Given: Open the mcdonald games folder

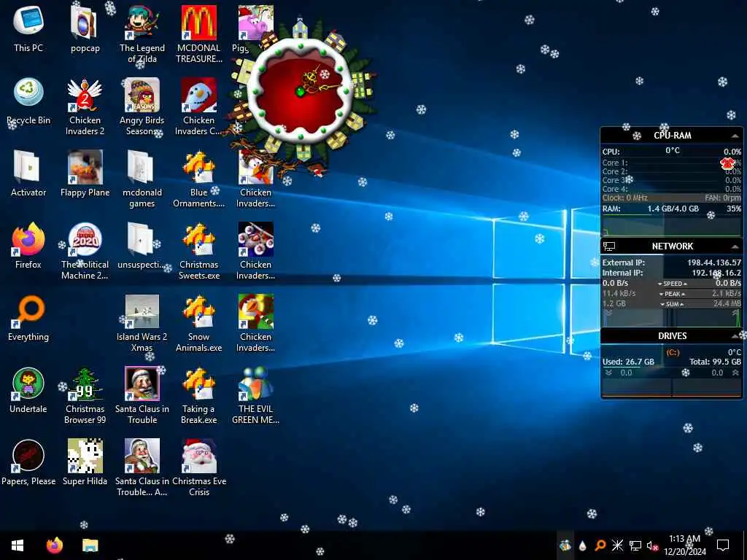Looking at the screenshot, I should point(142,179).
